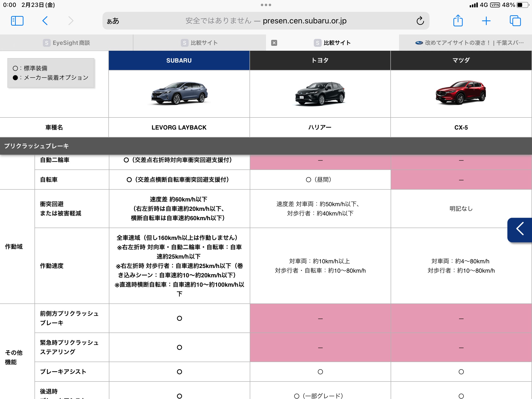
Task: Tap the battery 48% status indicator
Action: click(516, 5)
